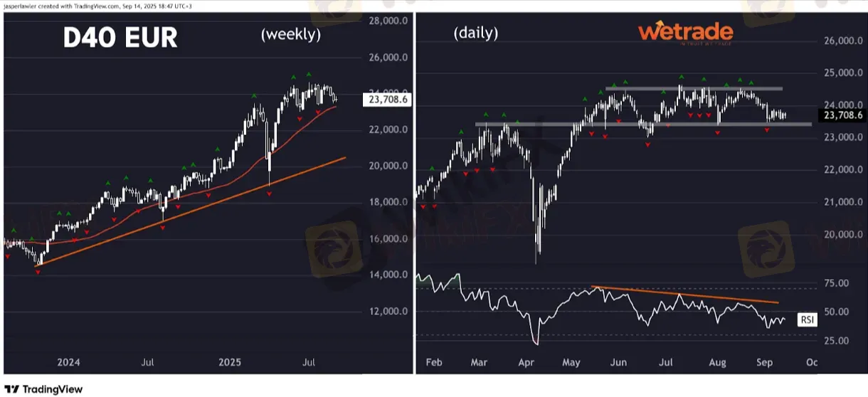Viewport: 868px width, 397px height.
Task: Click the (weekly) timeframe label
Action: pyautogui.click(x=291, y=33)
